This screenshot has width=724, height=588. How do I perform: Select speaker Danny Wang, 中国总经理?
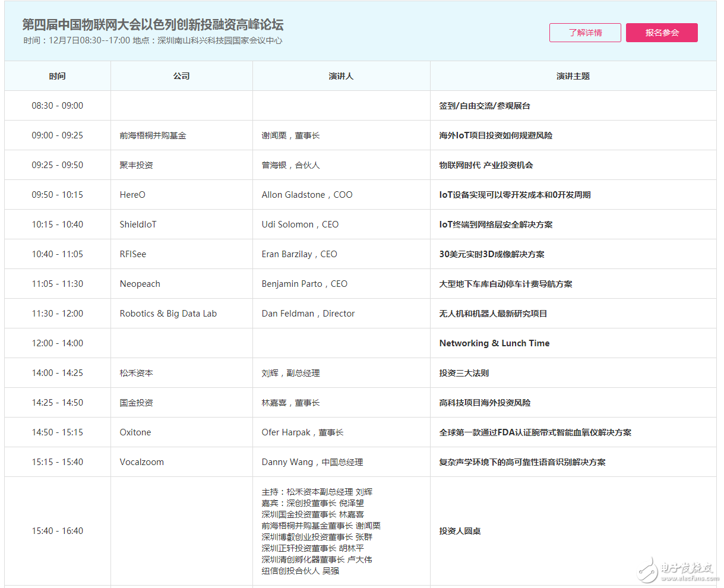pyautogui.click(x=312, y=462)
